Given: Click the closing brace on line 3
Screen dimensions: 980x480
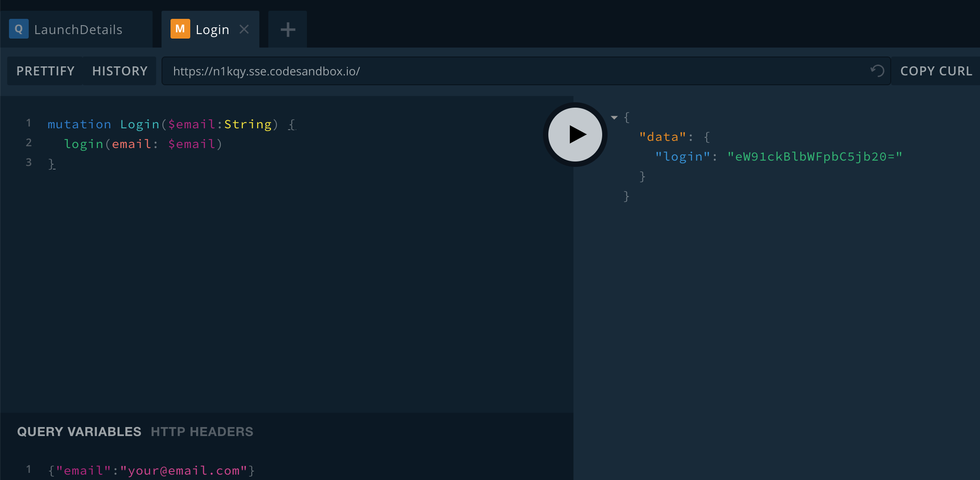Looking at the screenshot, I should (51, 164).
